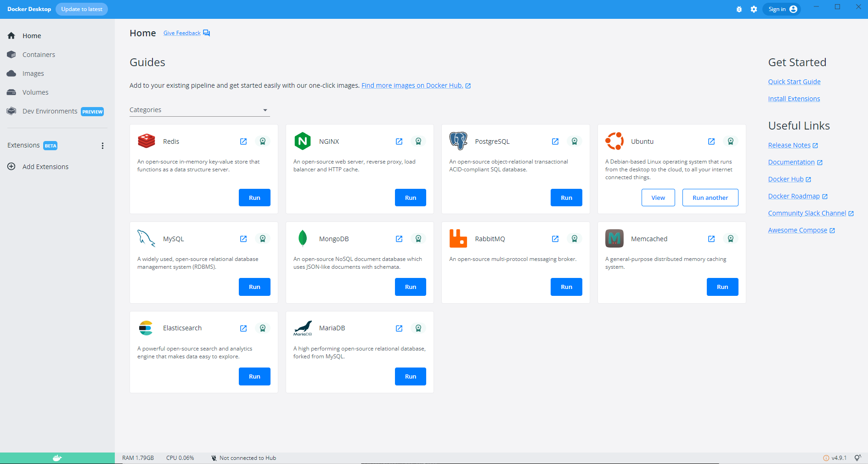Viewport: 868px width, 464px height.
Task: Run the NGINX image
Action: (x=411, y=198)
